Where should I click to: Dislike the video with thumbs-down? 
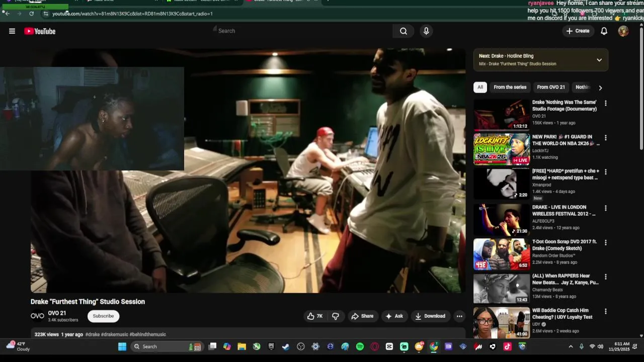pyautogui.click(x=336, y=316)
